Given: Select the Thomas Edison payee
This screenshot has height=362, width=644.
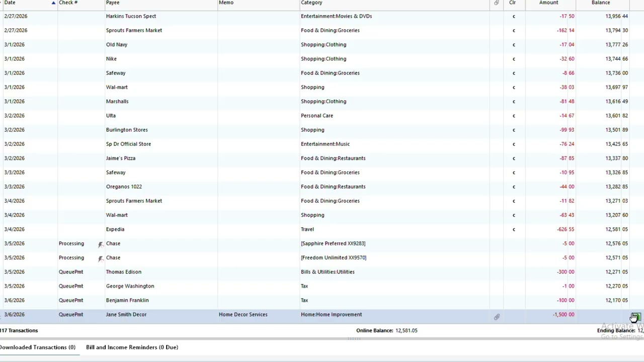Looking at the screenshot, I should (124, 271).
